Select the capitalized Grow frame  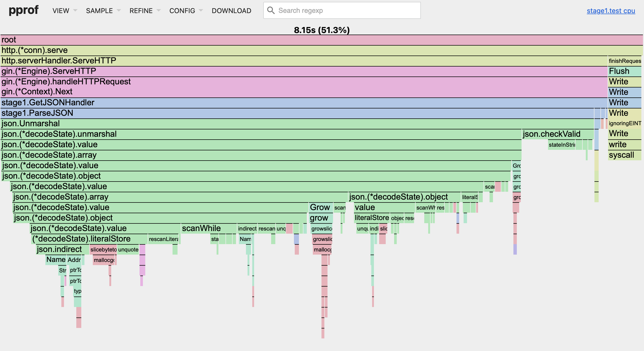321,208
